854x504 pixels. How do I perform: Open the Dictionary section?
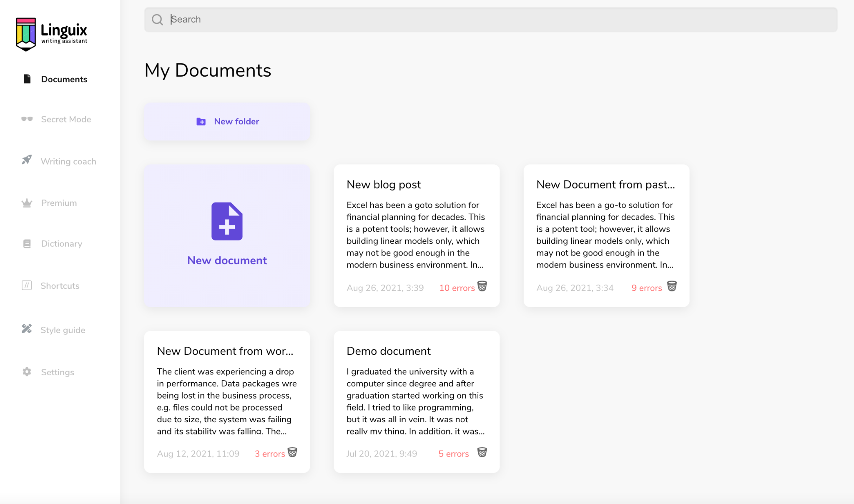(61, 244)
